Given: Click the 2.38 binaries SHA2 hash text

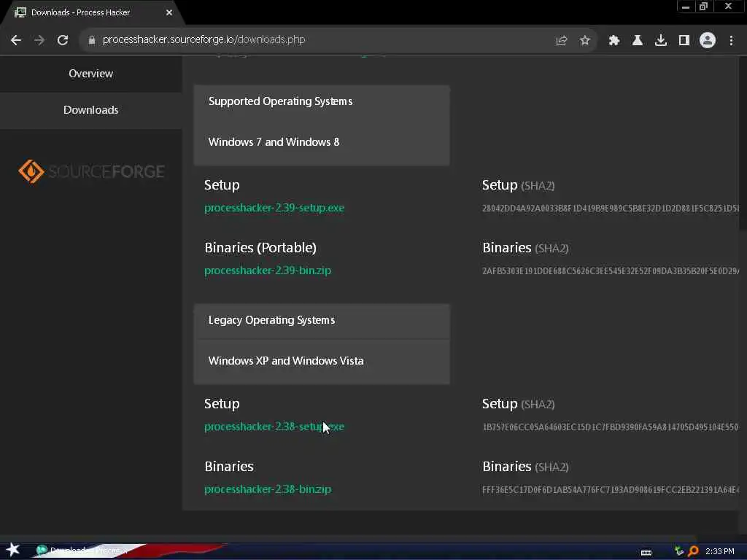Looking at the screenshot, I should [x=611, y=489].
